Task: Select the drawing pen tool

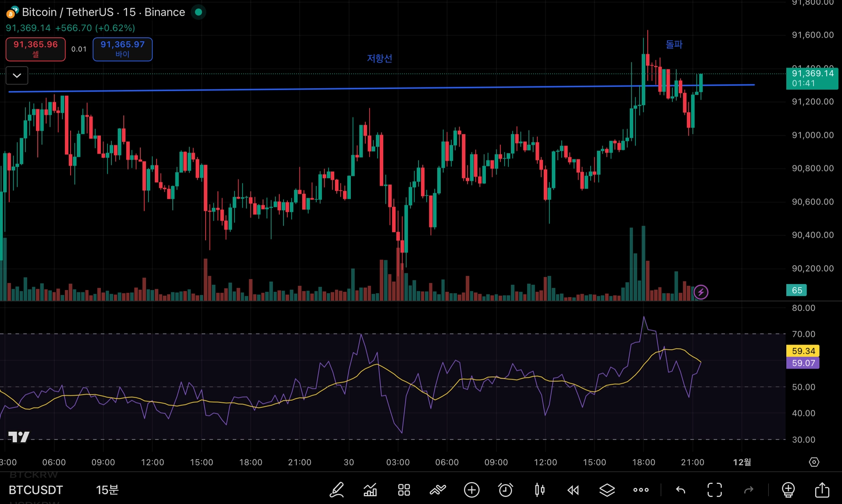Action: (336, 490)
